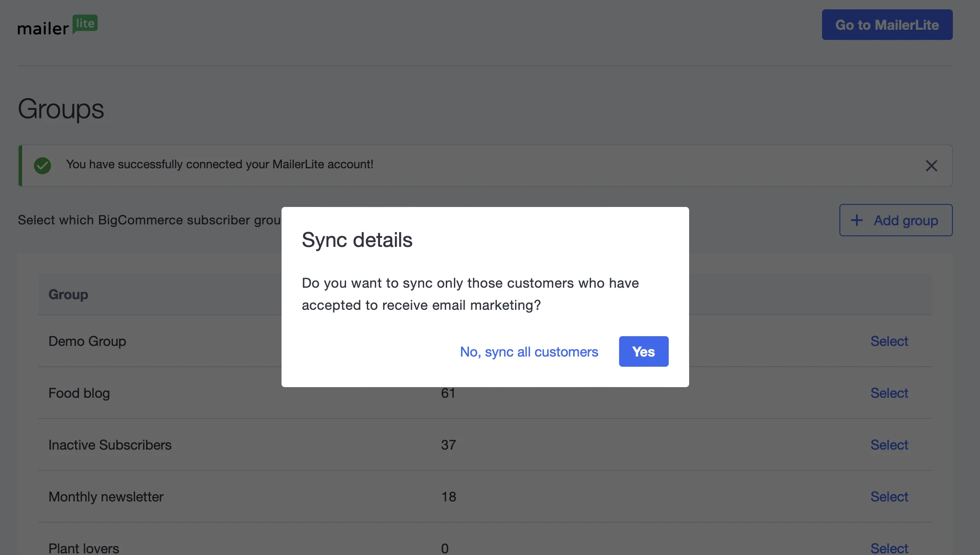Select the Plant lovers group
This screenshot has height=555, width=980.
coord(889,548)
